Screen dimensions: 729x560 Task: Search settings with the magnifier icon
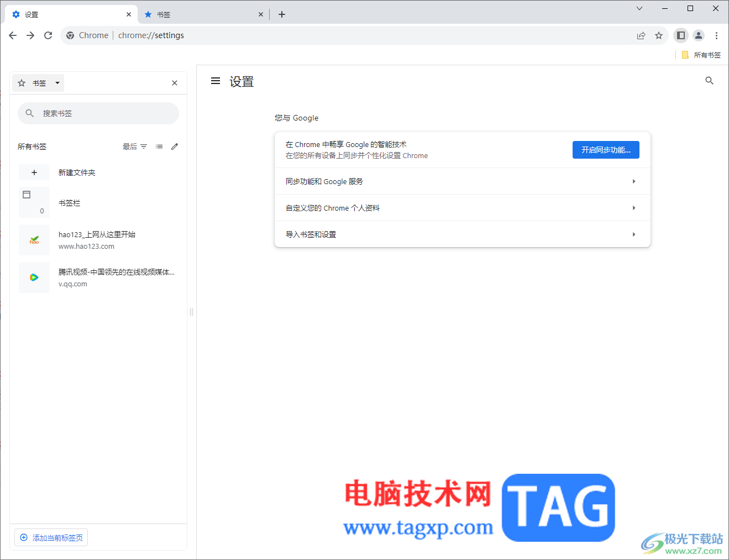coord(710,81)
